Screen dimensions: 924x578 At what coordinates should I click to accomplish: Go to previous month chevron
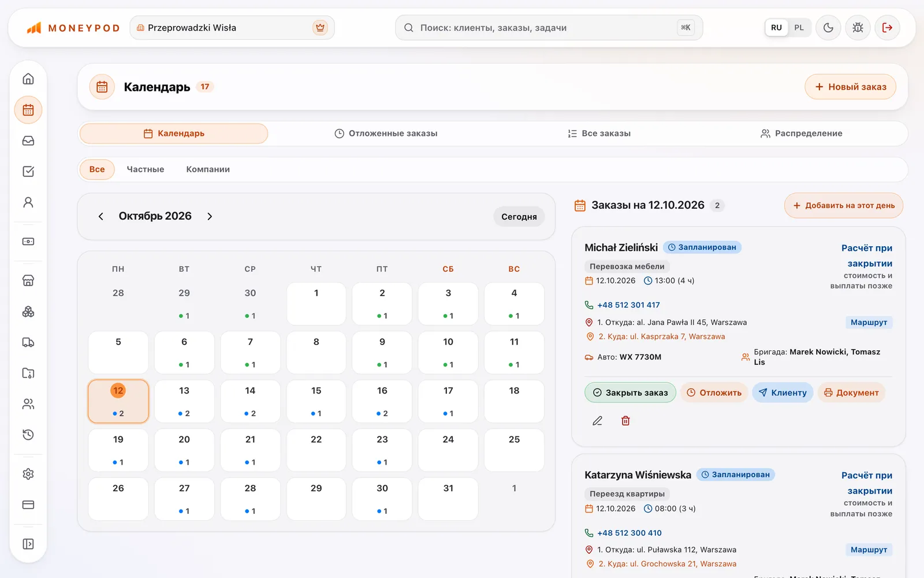(x=101, y=216)
